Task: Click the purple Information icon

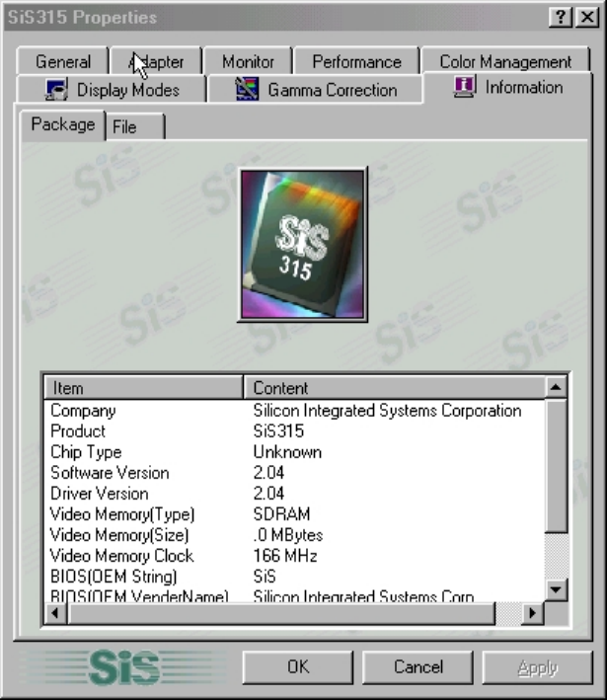Action: (465, 87)
